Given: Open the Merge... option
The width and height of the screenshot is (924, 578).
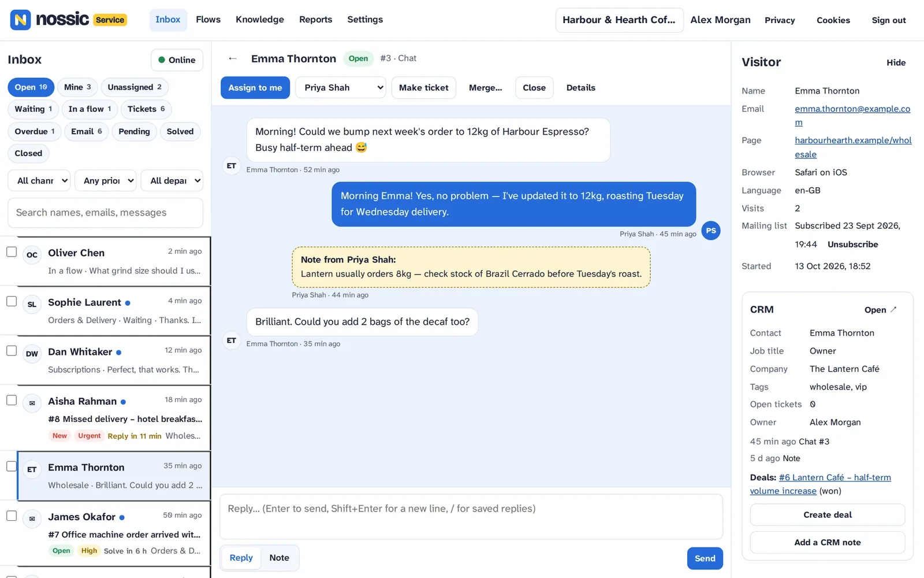Looking at the screenshot, I should pos(485,88).
